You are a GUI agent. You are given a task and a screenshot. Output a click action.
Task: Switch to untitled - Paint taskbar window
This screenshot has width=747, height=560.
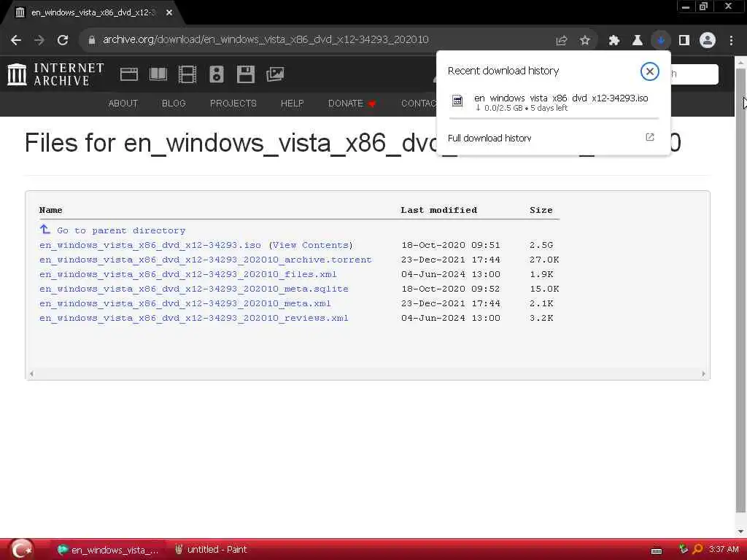point(211,550)
